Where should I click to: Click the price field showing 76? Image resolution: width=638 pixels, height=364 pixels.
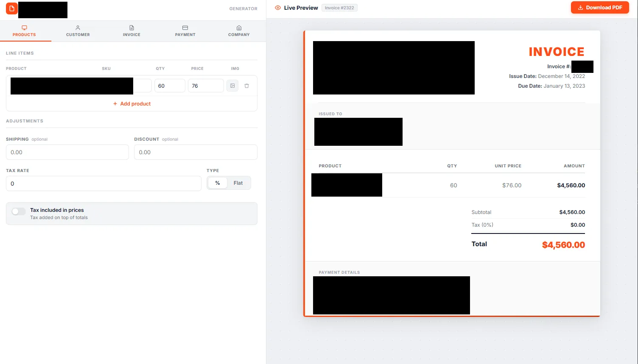(206, 86)
